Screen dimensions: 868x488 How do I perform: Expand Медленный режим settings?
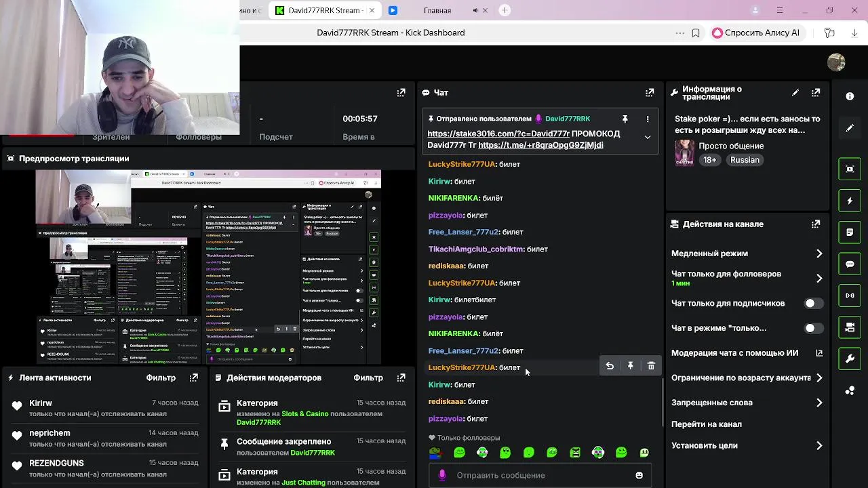(819, 253)
